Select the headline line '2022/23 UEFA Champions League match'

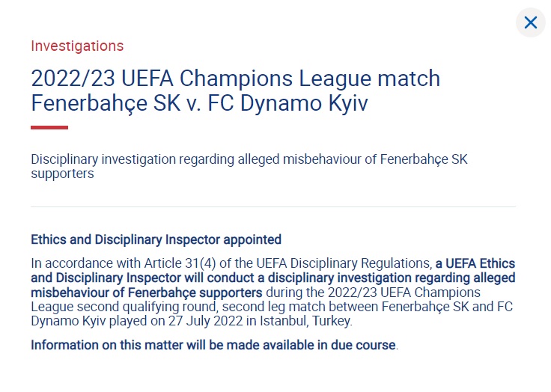[235, 78]
